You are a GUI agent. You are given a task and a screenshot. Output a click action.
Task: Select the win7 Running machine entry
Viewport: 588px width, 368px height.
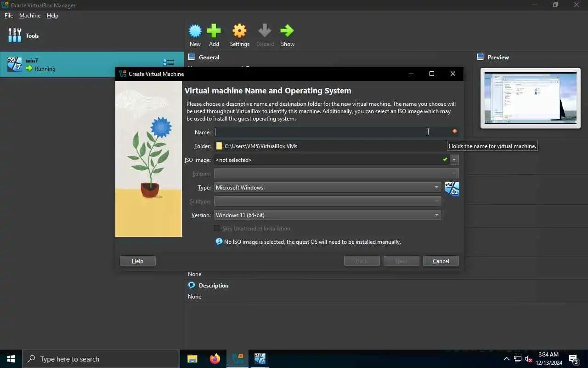click(x=92, y=64)
